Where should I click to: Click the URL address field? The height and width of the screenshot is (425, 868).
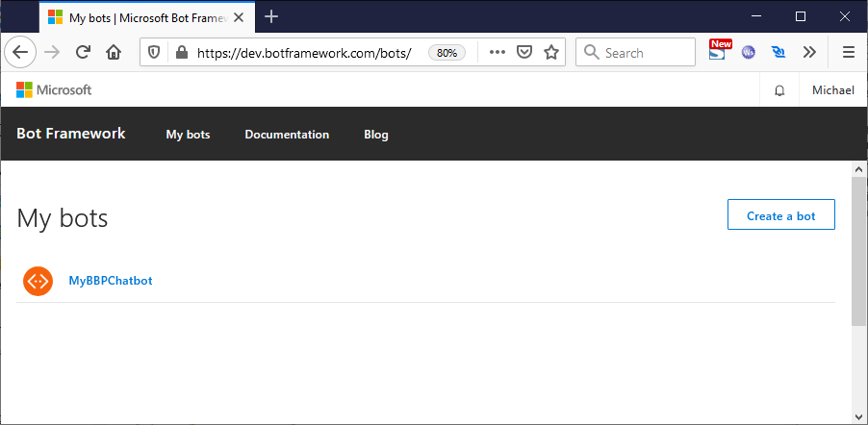point(304,53)
